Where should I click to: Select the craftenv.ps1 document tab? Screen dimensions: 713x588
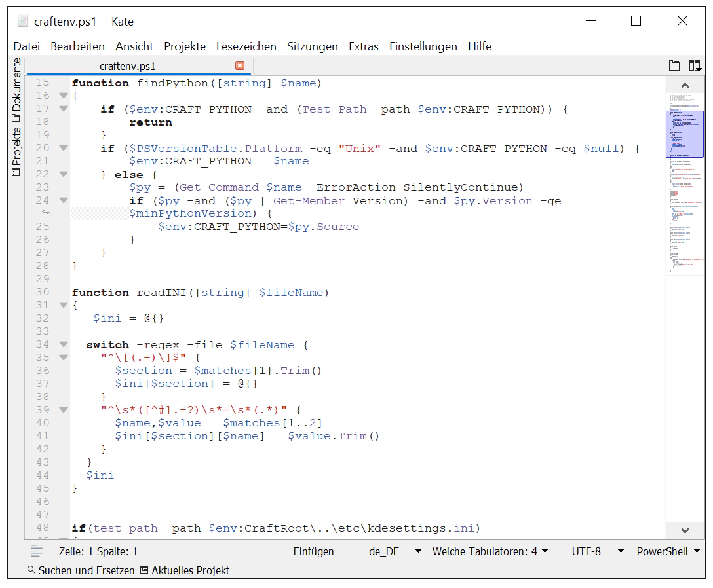coord(138,66)
